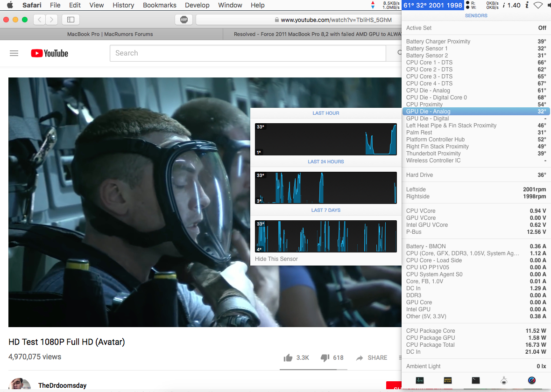This screenshot has width=551, height=392.
Task: Open the History menu
Action: 123,5
